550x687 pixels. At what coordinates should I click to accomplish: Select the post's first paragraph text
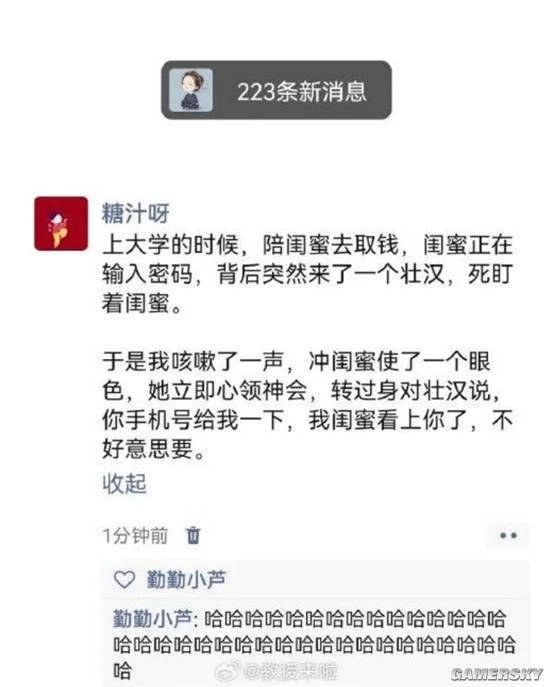tap(307, 274)
